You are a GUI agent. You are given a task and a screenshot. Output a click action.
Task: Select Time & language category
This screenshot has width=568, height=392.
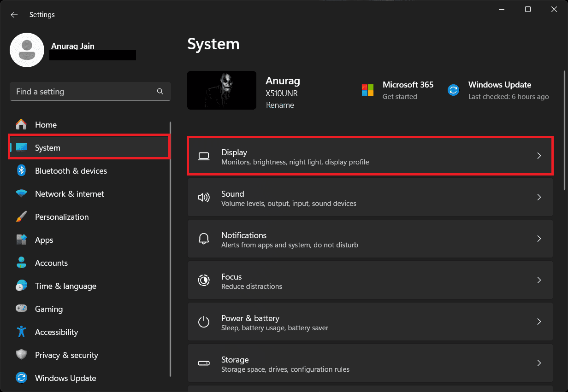(x=89, y=286)
